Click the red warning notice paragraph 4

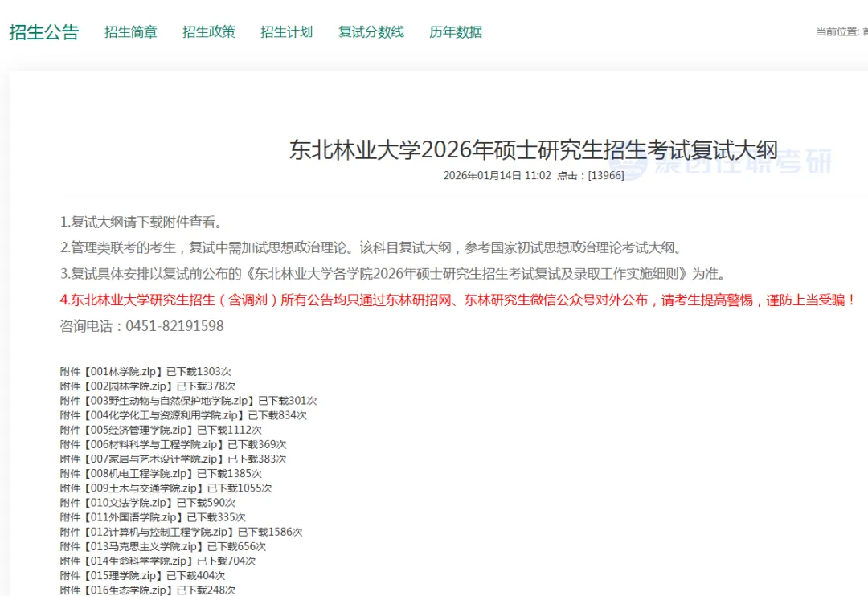tap(458, 300)
